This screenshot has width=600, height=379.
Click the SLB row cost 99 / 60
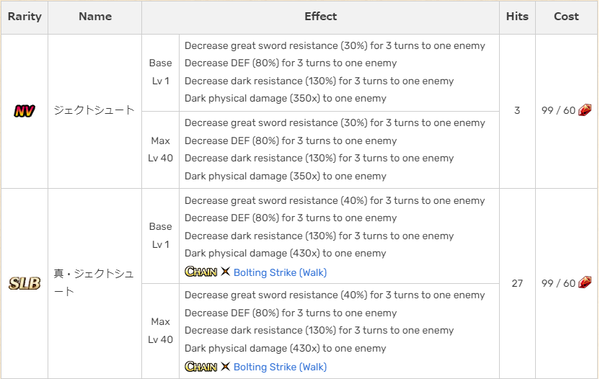pyautogui.click(x=558, y=283)
